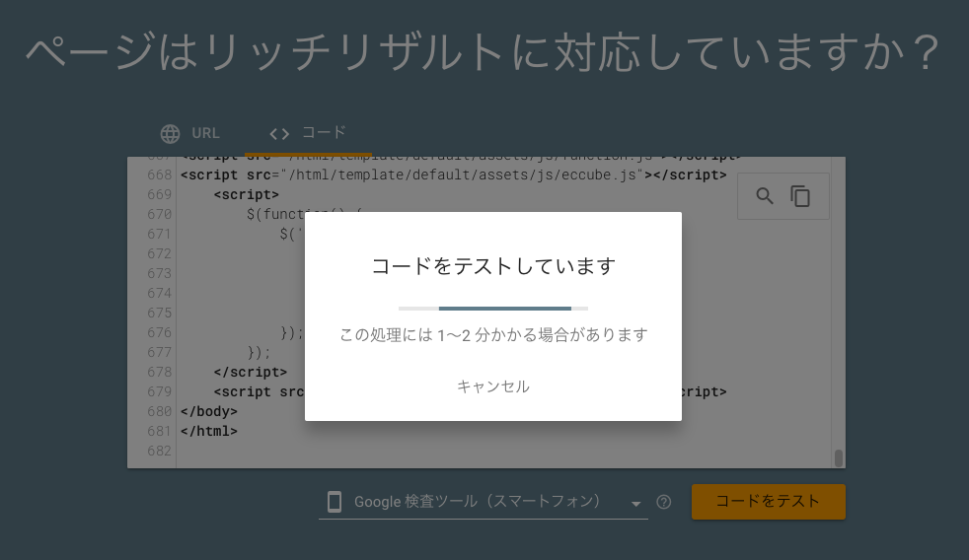This screenshot has width=969, height=560.
Task: Click the eccube.js script line 668
Action: pos(454,175)
